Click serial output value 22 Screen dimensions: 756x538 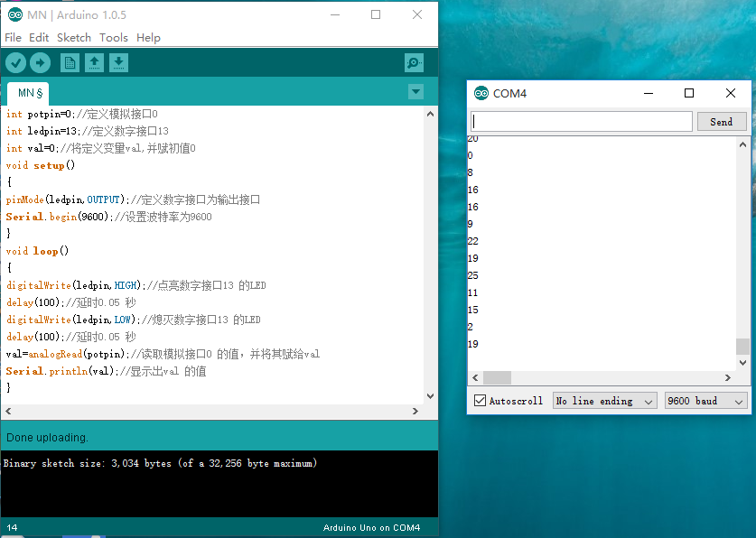(x=473, y=241)
